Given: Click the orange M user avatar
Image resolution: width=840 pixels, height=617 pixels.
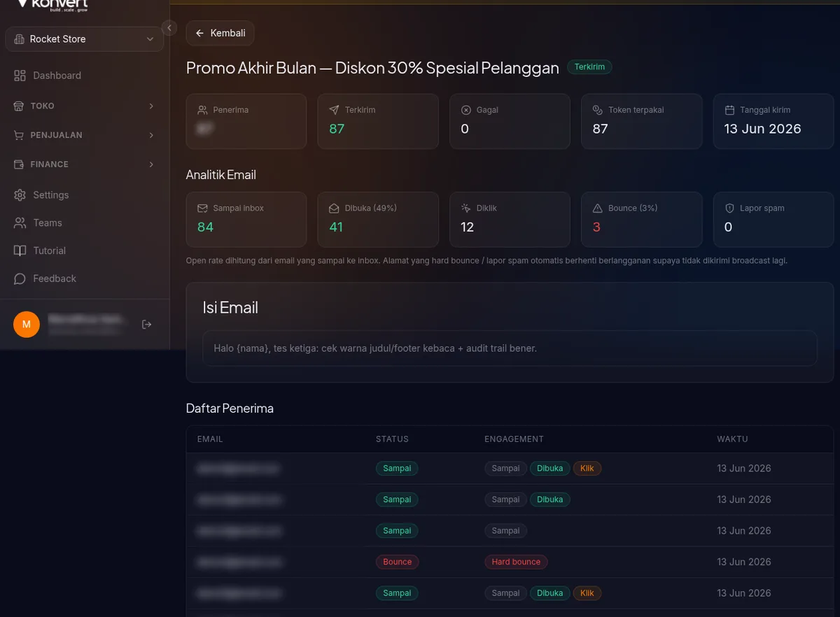Looking at the screenshot, I should point(27,325).
